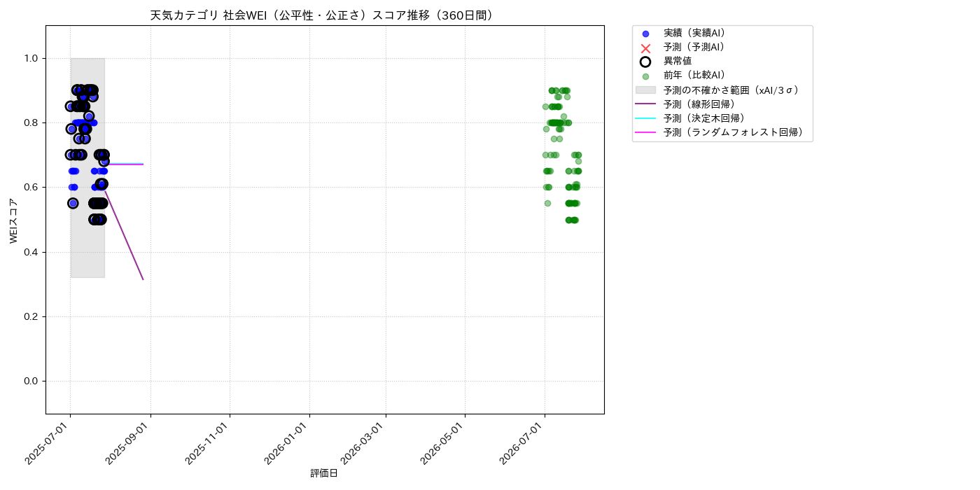The image size is (980, 490).
Task: Click the lower end of purple regression line
Action: pyautogui.click(x=143, y=279)
